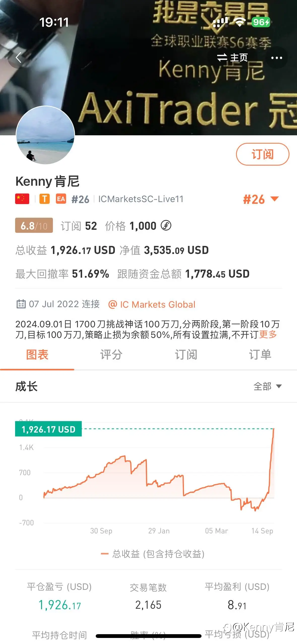Viewport: 297px width, 644px height.
Task: Expand the 全部 time range dropdown
Action: click(x=267, y=386)
